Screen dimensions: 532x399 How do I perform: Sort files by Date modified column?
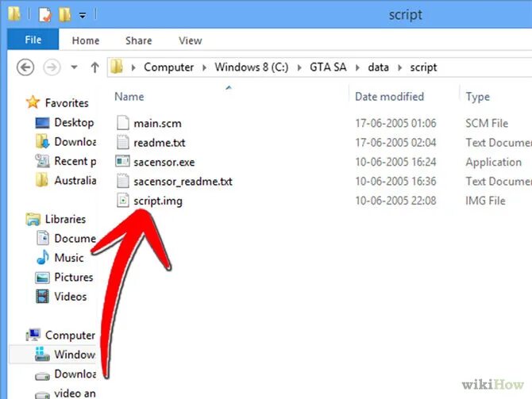pyautogui.click(x=389, y=97)
